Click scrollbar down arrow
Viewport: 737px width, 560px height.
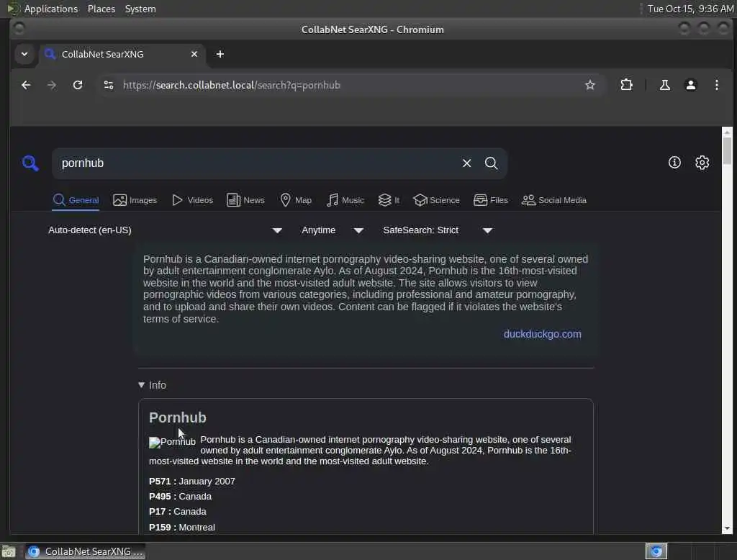(727, 528)
